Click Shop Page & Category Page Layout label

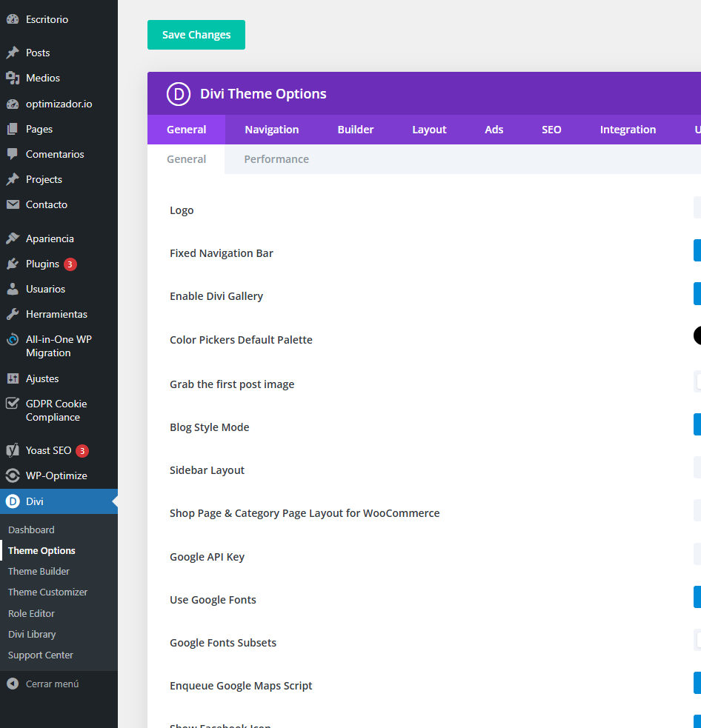click(x=305, y=513)
